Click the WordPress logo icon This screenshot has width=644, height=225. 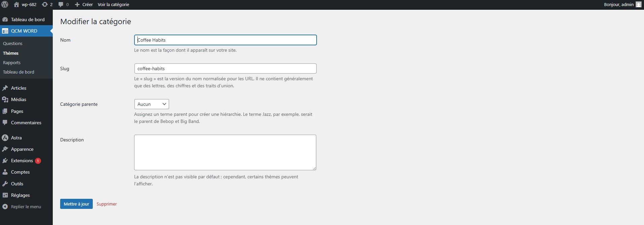point(5,4)
